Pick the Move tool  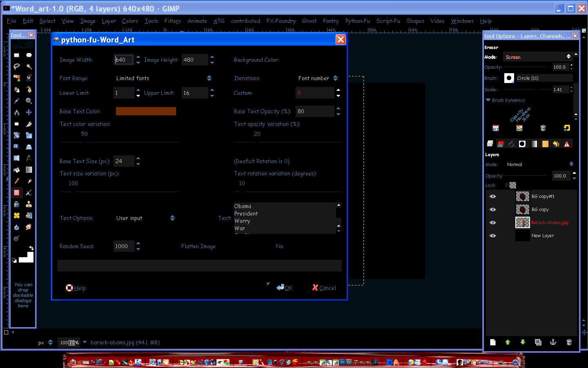(29, 112)
